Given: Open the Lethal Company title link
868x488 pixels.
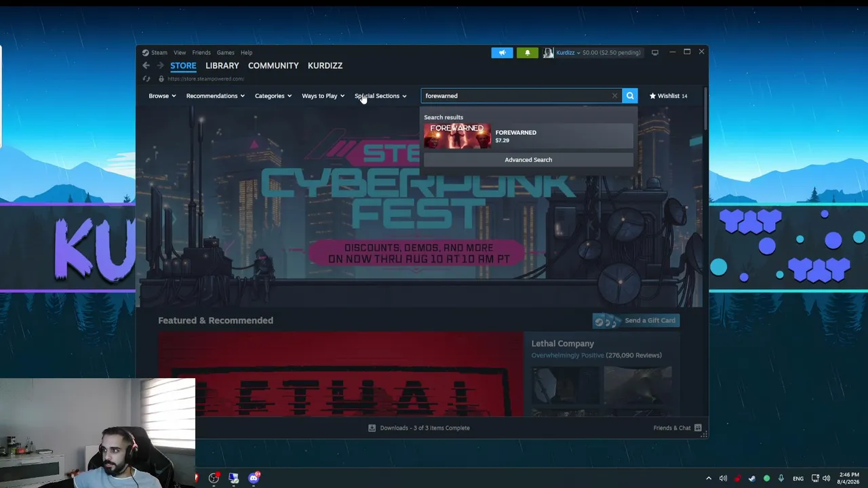Looking at the screenshot, I should click(563, 344).
